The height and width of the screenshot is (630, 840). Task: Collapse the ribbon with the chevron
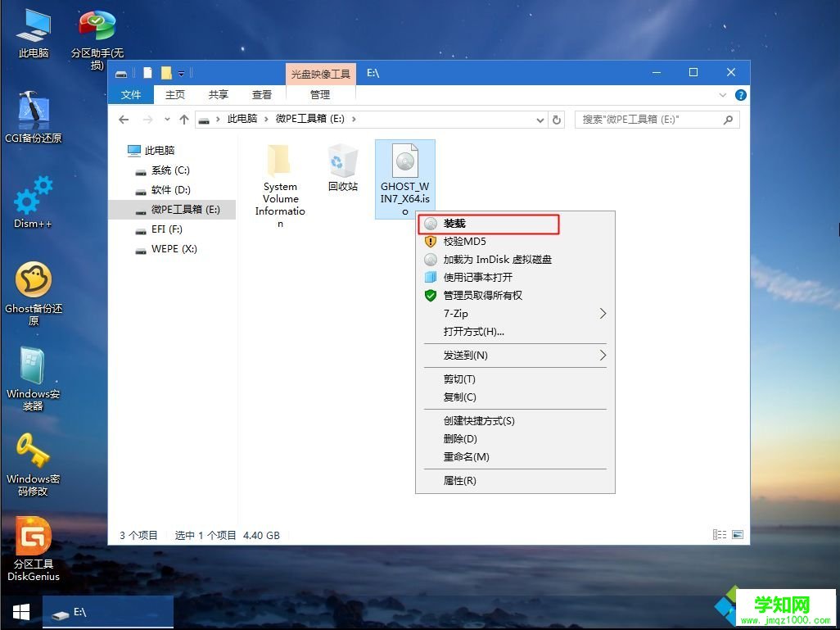[722, 94]
